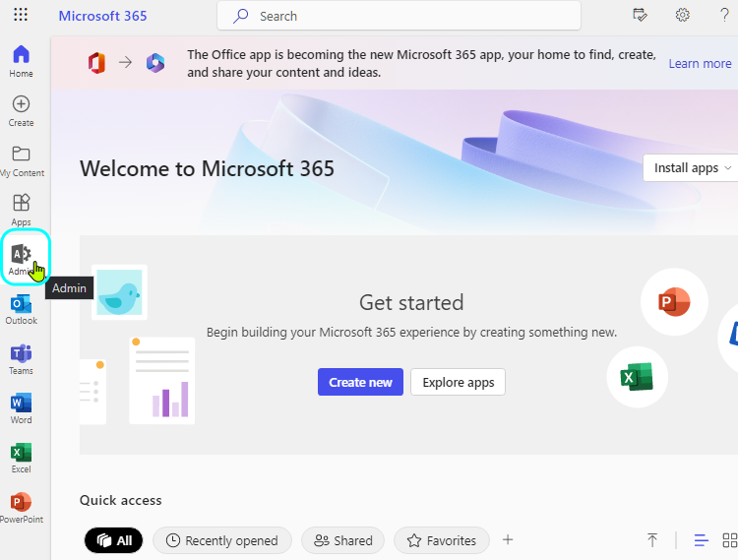Click the Create new button
Image resolution: width=738 pixels, height=560 pixels.
point(360,382)
